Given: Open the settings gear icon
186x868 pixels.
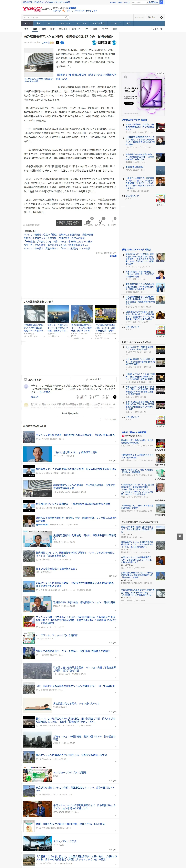Looking at the screenshot, I should 161,18.
